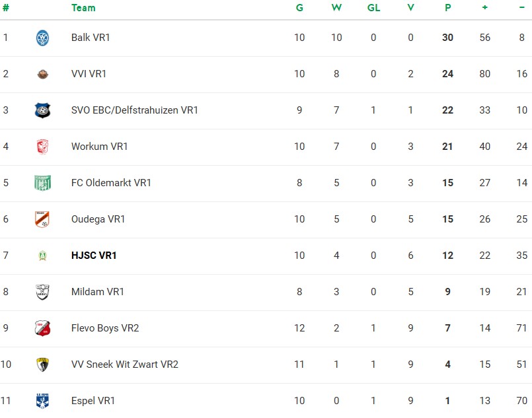
Task: Click the Flevo Boys VR2 club logo
Action: [42, 328]
